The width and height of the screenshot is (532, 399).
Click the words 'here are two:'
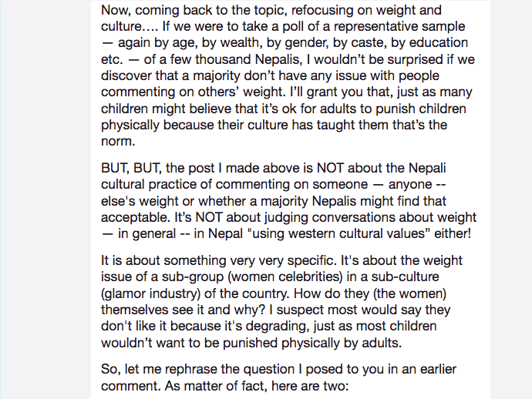(x=310, y=386)
